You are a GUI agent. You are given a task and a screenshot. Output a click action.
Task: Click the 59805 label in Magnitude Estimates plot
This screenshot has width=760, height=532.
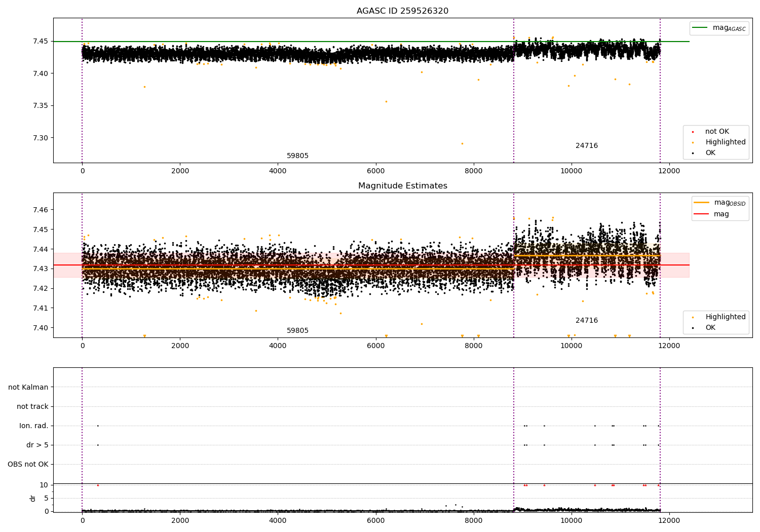click(297, 331)
